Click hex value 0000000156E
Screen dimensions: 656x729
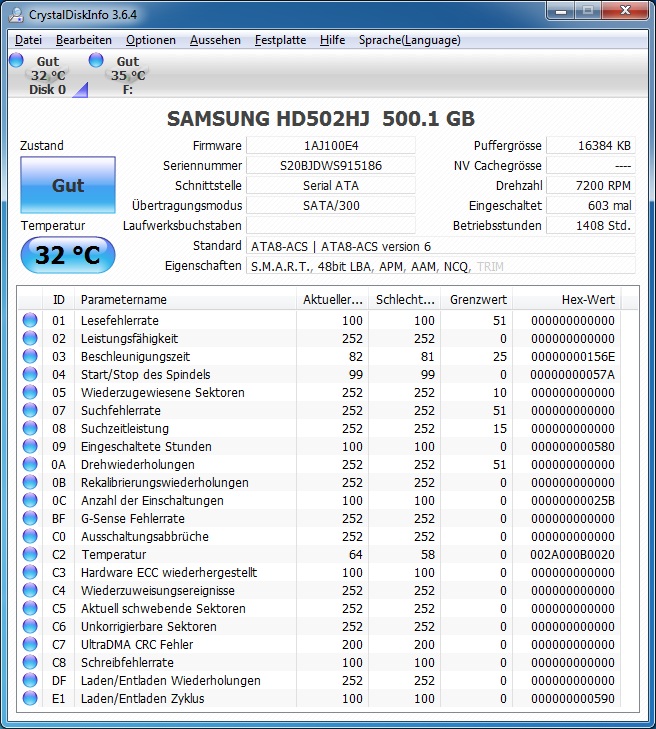pyautogui.click(x=573, y=357)
